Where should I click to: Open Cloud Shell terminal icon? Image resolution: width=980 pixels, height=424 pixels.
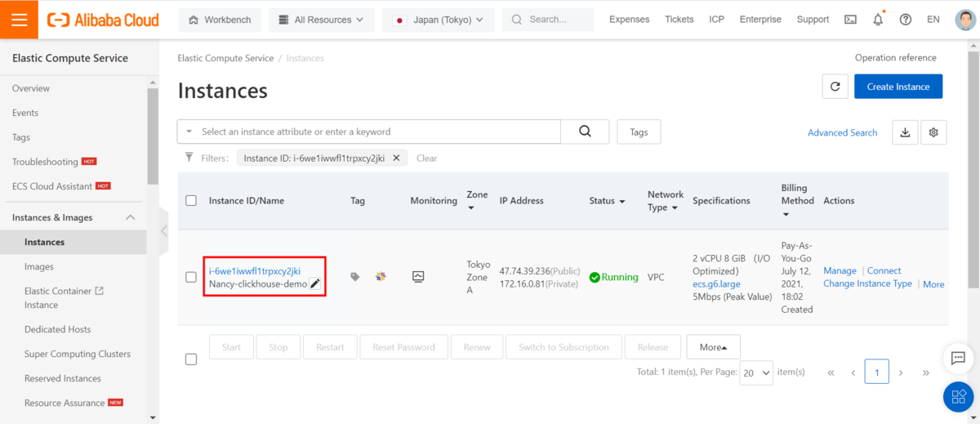[850, 20]
